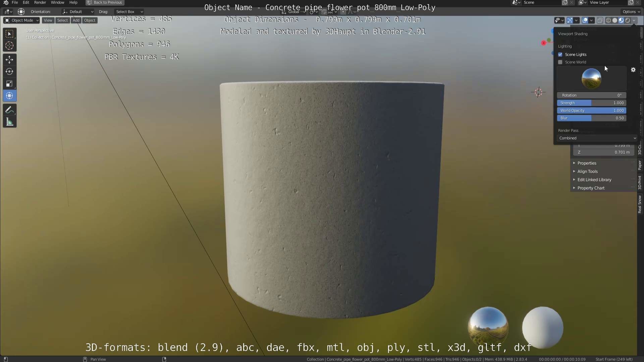Image resolution: width=644 pixels, height=362 pixels.
Task: Enable the Scene Lights checkbox
Action: point(560,54)
